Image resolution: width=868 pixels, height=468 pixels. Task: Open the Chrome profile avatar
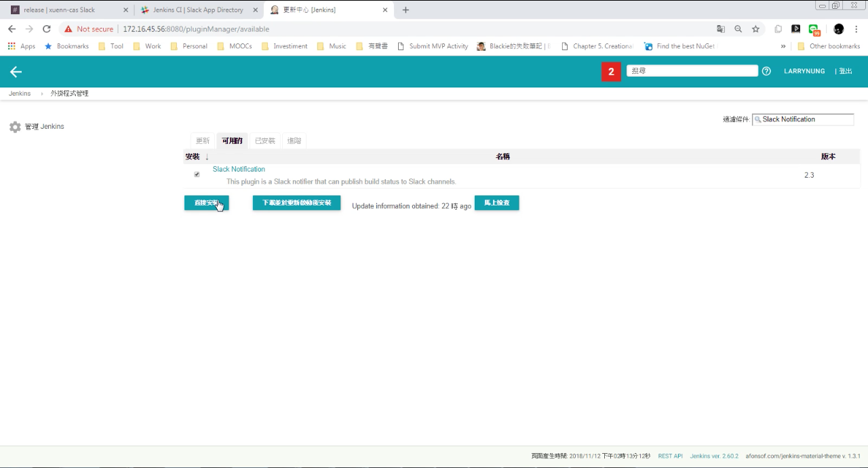[x=839, y=29]
